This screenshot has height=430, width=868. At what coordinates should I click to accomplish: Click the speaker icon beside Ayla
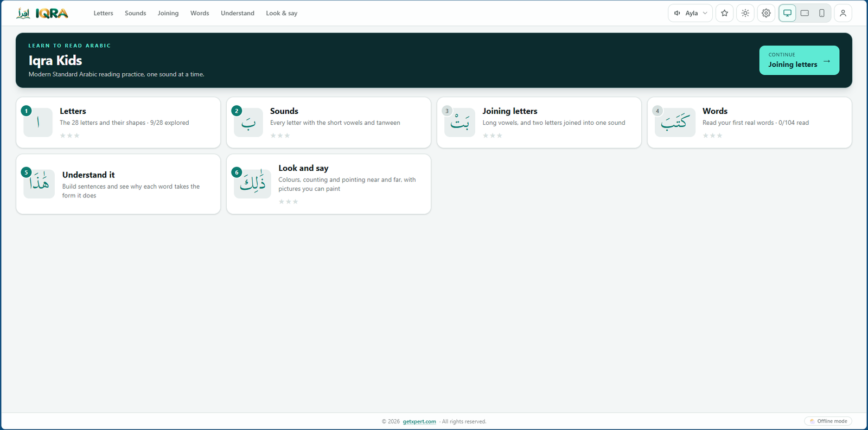coord(677,13)
